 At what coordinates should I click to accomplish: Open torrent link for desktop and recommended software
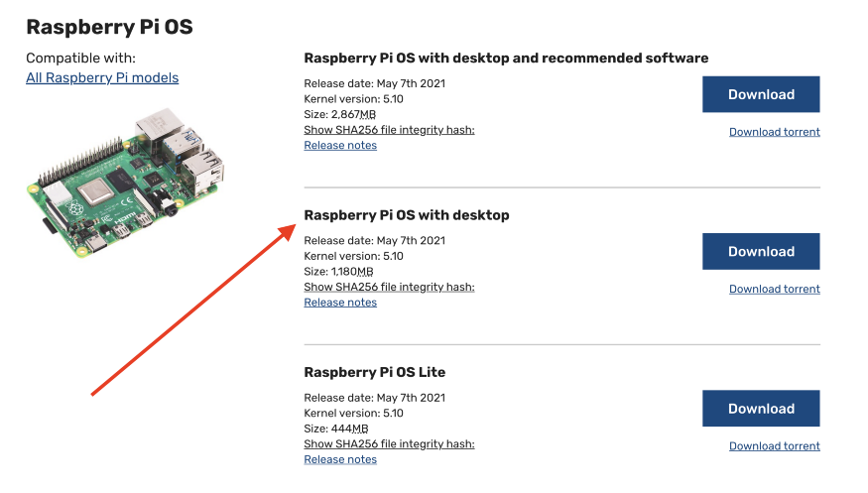pos(774,132)
